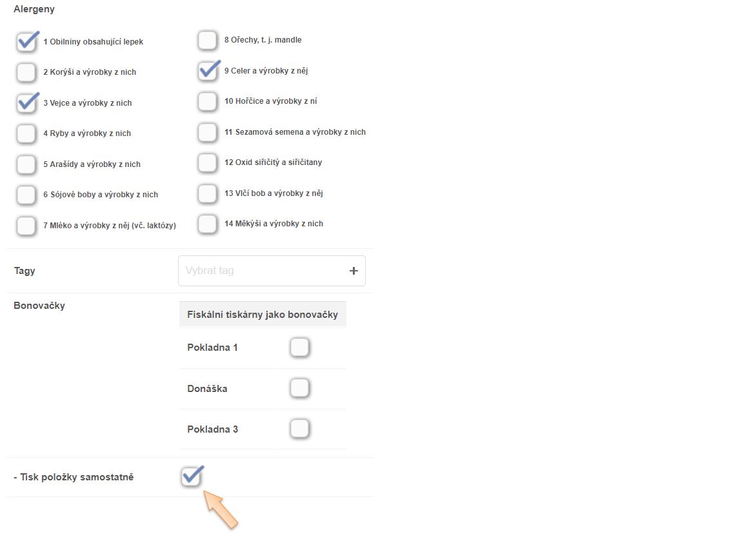Screen dimensions: 756x559
Task: Check allergen 4 Ryby a výrobky z nich
Action: (26, 133)
